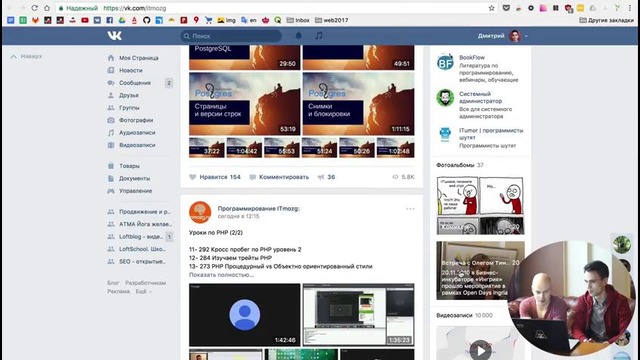Click the Наверх back-to-top button
The image size is (640, 360).
(26, 56)
